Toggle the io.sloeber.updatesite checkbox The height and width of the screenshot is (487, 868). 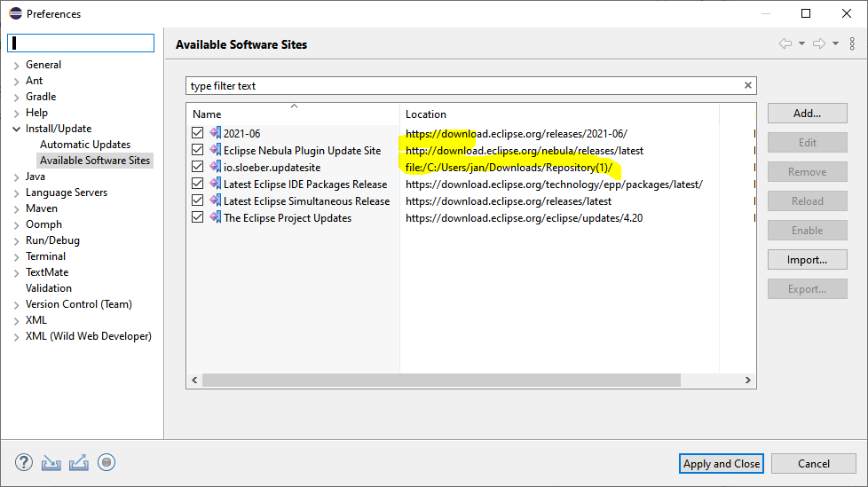pos(198,167)
